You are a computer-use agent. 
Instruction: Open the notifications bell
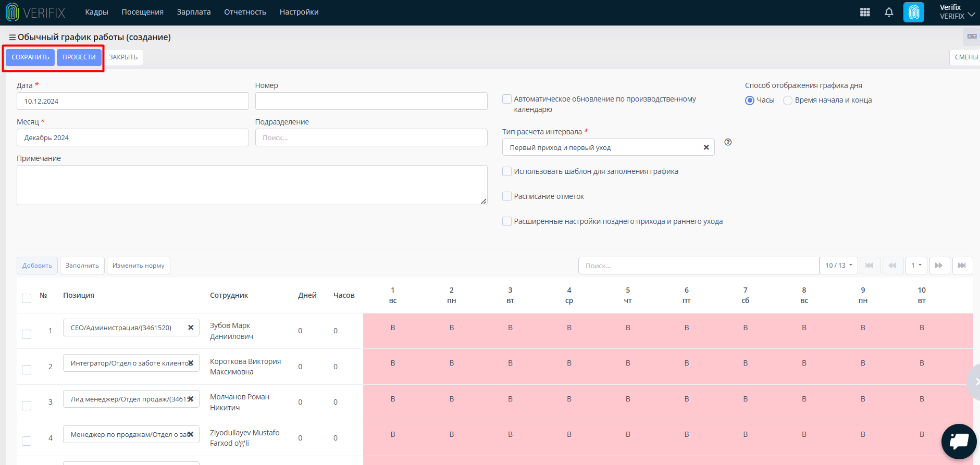click(x=889, y=12)
